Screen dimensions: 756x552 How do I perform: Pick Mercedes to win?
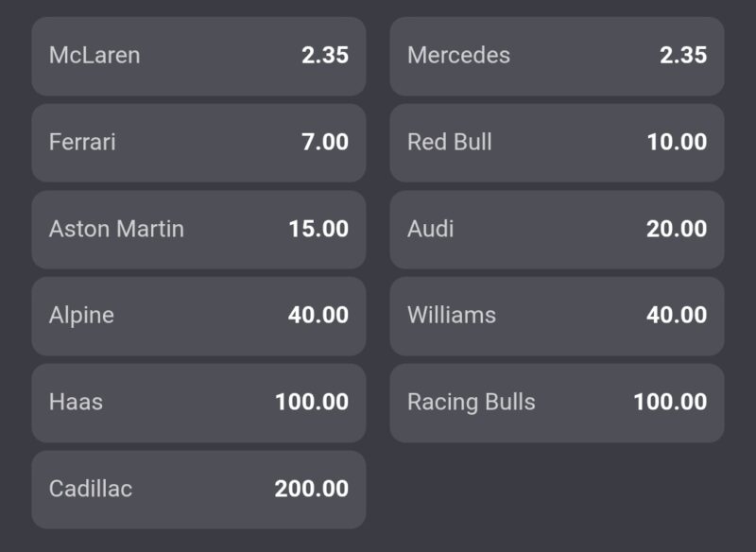click(x=557, y=56)
